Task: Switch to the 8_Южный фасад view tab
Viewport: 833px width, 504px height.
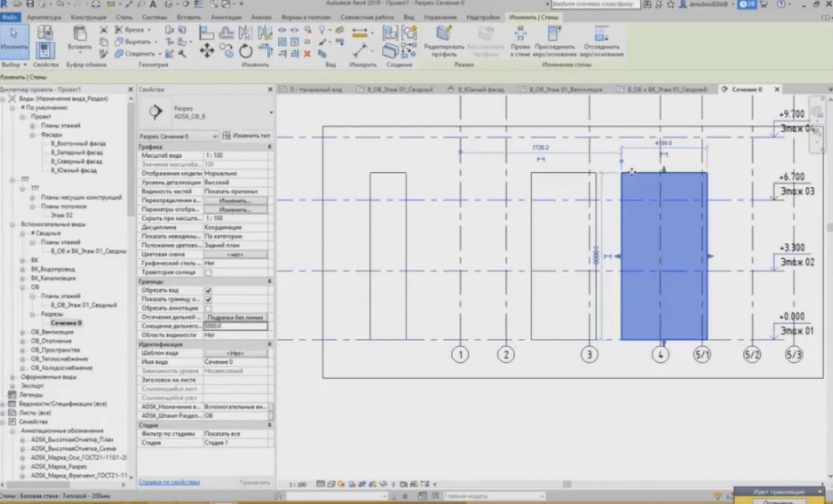Action: (476, 90)
